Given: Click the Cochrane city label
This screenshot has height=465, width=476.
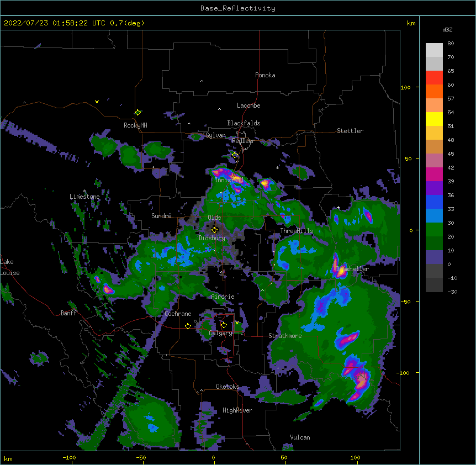Looking at the screenshot, I should tap(178, 314).
